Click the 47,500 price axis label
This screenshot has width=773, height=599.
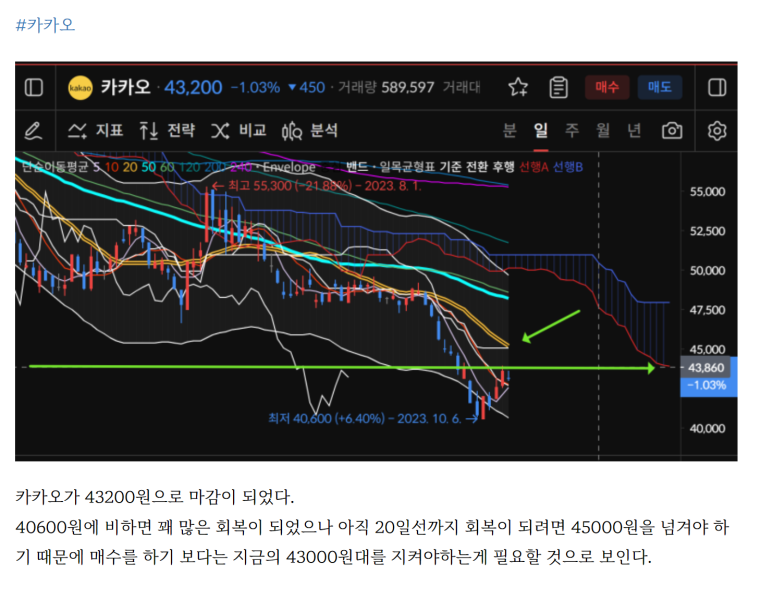click(707, 310)
